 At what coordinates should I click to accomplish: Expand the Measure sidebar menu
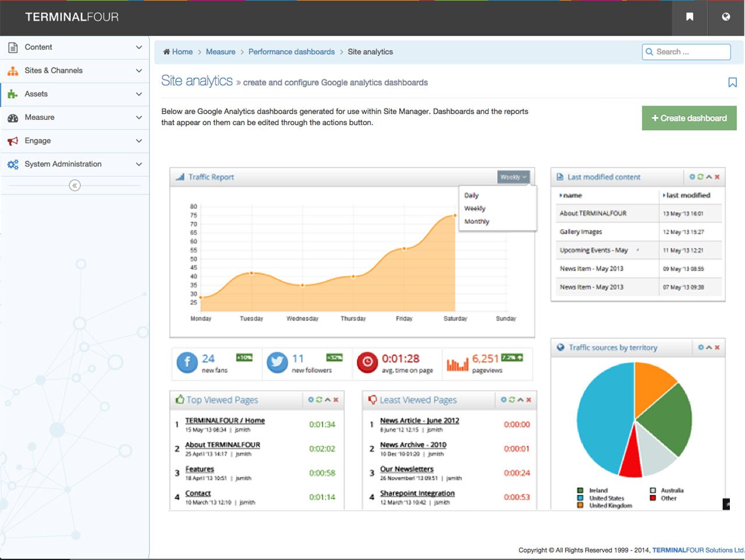(74, 117)
